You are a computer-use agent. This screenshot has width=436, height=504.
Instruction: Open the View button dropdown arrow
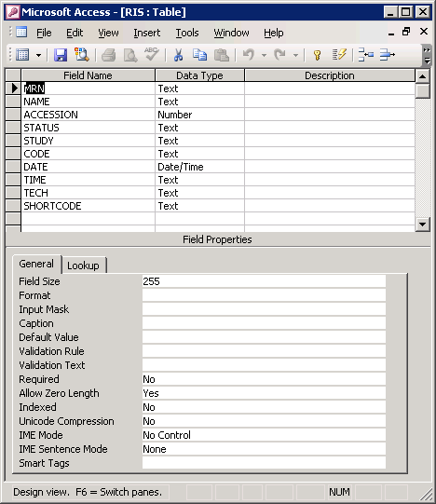[38, 55]
